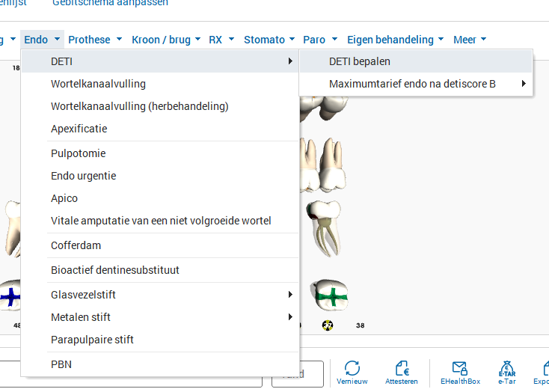Click the Vernieuw refresh icon
Viewport: 549px width, 392px height.
click(352, 369)
